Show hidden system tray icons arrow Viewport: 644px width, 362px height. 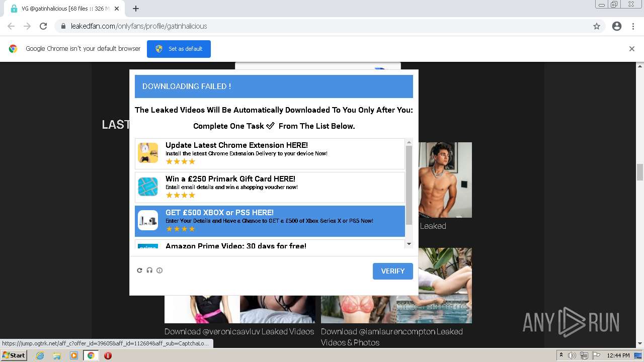[x=561, y=355]
